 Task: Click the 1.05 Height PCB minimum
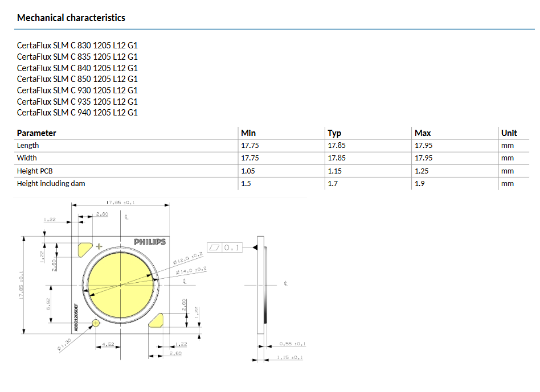pyautogui.click(x=248, y=171)
